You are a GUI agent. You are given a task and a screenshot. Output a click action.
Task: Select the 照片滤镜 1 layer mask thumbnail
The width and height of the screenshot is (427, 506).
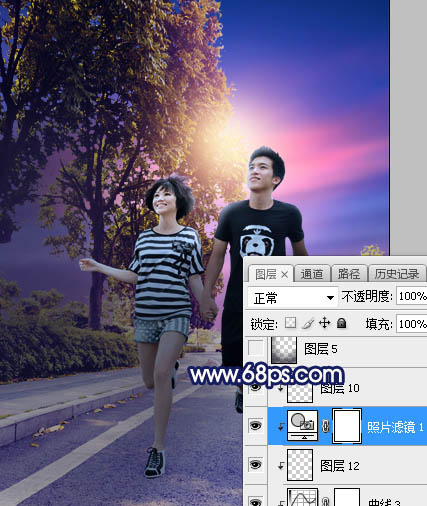(x=347, y=426)
